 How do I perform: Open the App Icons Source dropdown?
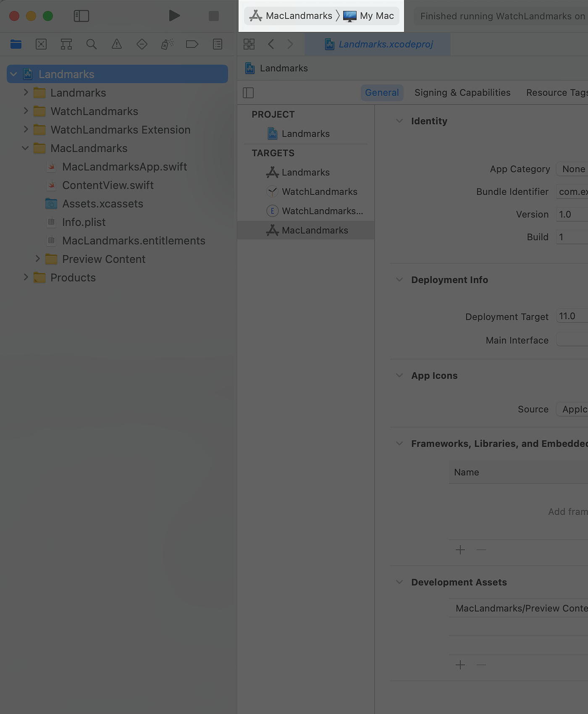pos(572,409)
